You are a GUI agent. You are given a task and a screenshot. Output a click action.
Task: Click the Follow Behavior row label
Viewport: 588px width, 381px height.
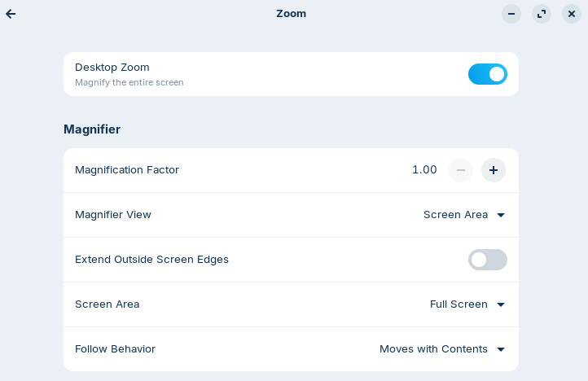click(115, 349)
